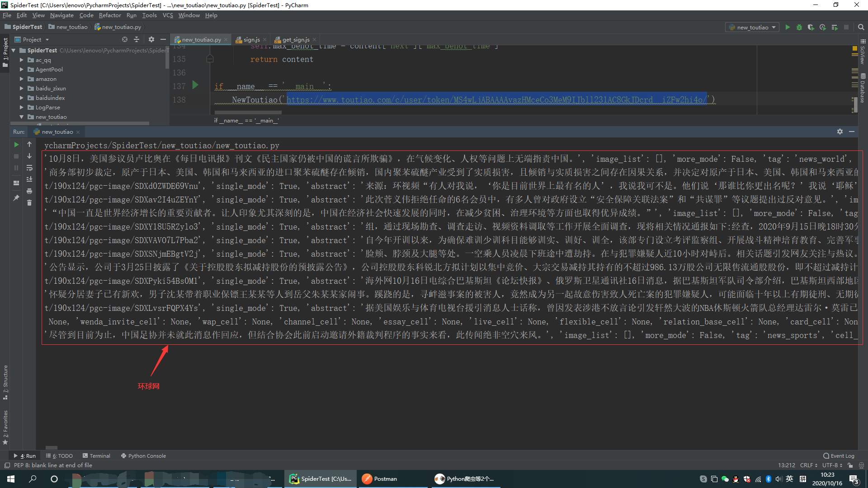Switch to the sign.js editor tab
This screenshot has height=488, width=868.
(251, 40)
